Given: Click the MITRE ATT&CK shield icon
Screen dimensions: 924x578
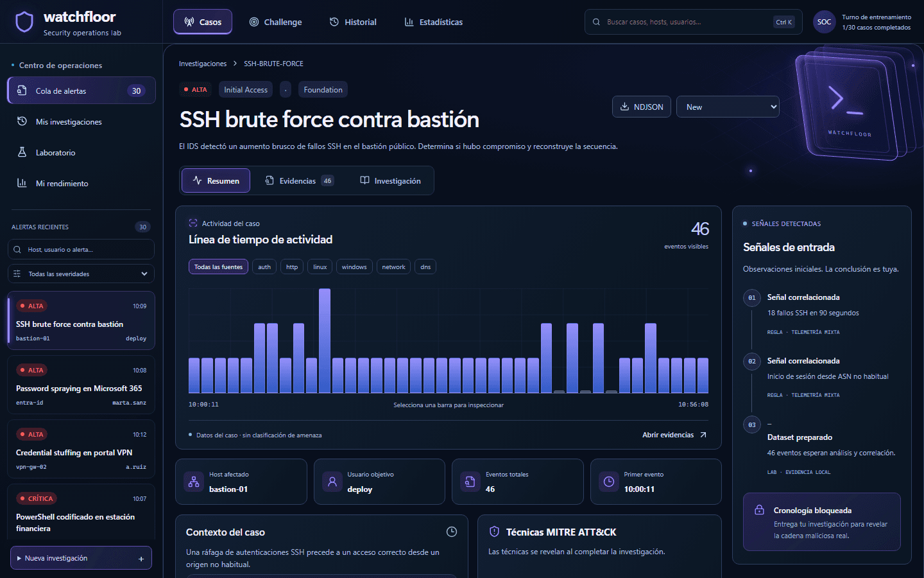Looking at the screenshot, I should pyautogui.click(x=494, y=532).
